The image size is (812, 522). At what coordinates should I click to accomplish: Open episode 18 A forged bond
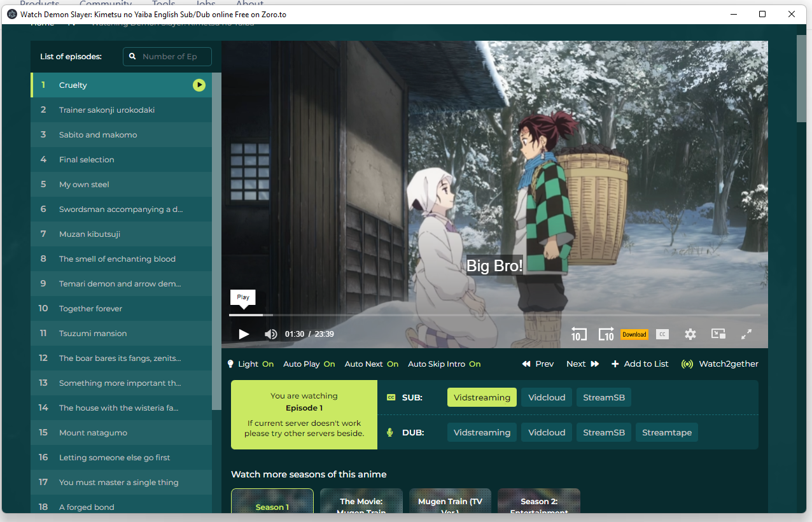(x=121, y=504)
